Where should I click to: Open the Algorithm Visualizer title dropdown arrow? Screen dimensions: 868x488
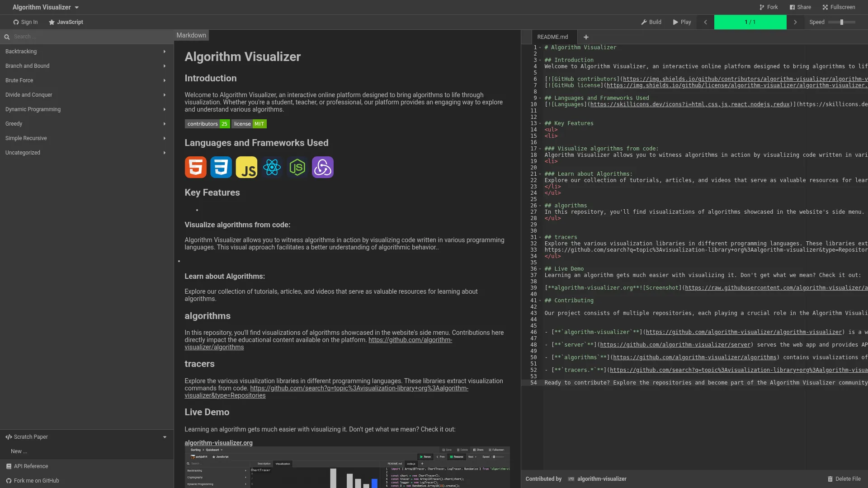click(76, 8)
